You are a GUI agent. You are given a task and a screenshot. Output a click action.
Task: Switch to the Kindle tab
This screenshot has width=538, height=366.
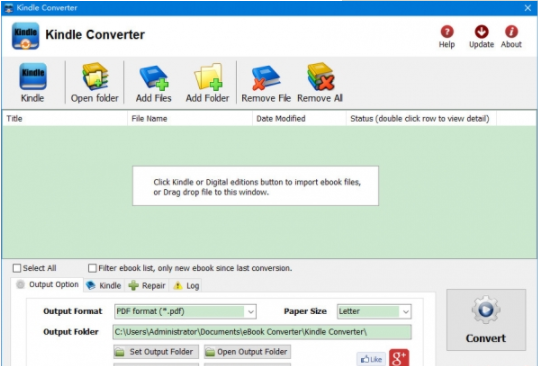(104, 285)
